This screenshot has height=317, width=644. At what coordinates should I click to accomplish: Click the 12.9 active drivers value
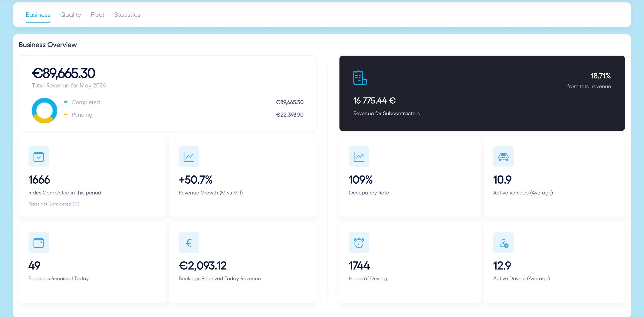click(x=502, y=266)
